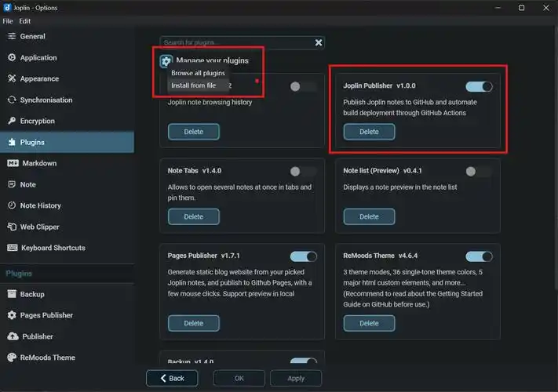Click the Keyboard Shortcuts keyboard icon
This screenshot has height=392, width=558.
(13, 249)
